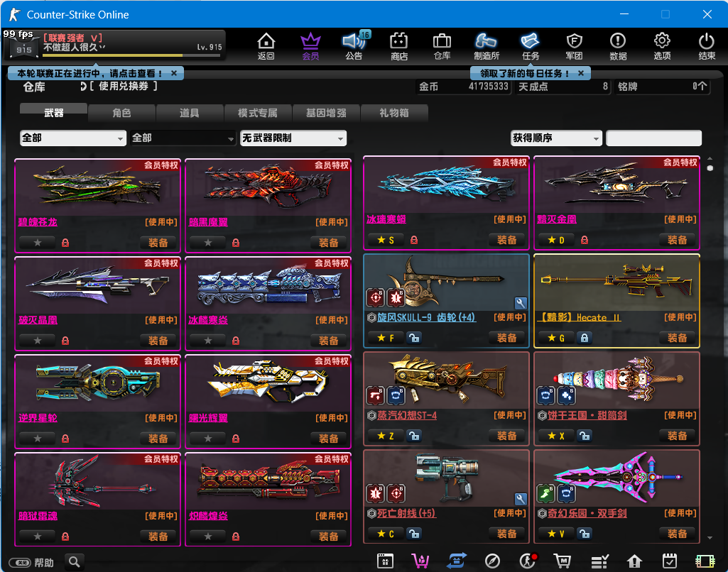Click the weapon list scrollbar thumb
Screen dimensions: 728x572
click(x=710, y=168)
